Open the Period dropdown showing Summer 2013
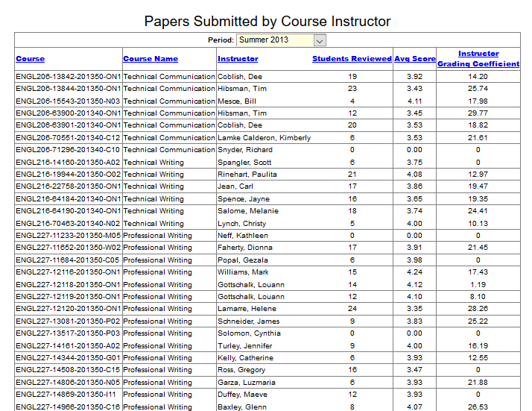 [x=281, y=40]
